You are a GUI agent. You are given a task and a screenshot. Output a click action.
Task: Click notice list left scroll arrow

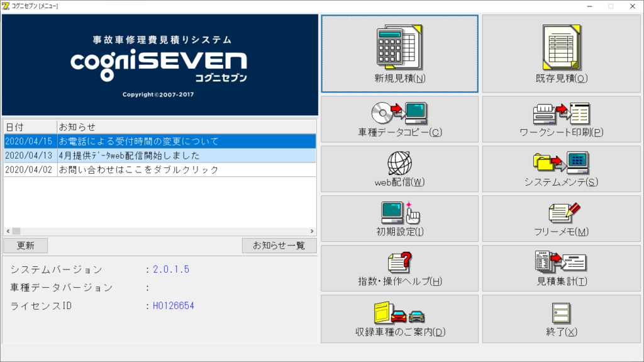pos(8,231)
